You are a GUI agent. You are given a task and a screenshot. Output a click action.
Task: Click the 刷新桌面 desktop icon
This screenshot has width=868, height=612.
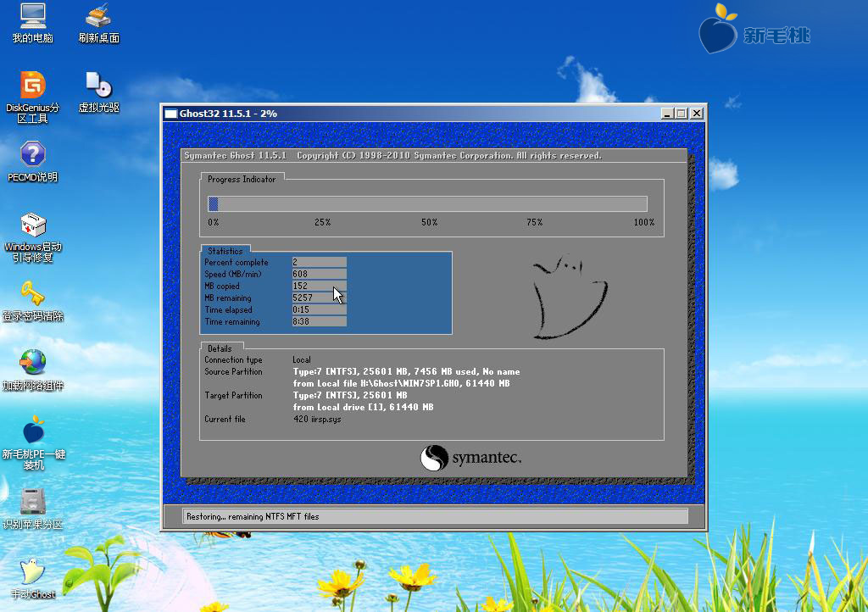click(x=98, y=23)
